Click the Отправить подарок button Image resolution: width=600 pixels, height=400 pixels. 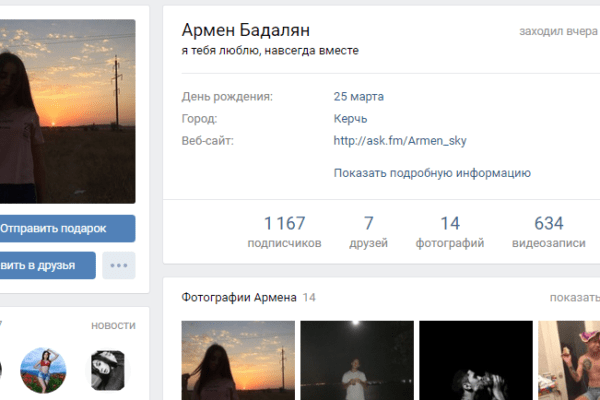65,228
